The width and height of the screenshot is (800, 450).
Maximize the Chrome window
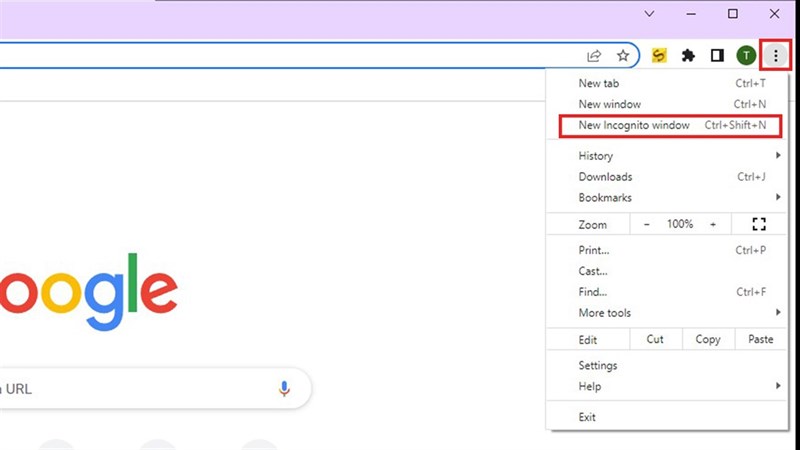click(733, 14)
